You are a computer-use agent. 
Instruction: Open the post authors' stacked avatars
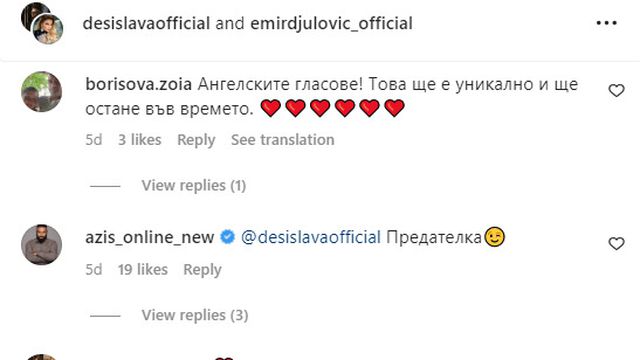tap(42, 23)
